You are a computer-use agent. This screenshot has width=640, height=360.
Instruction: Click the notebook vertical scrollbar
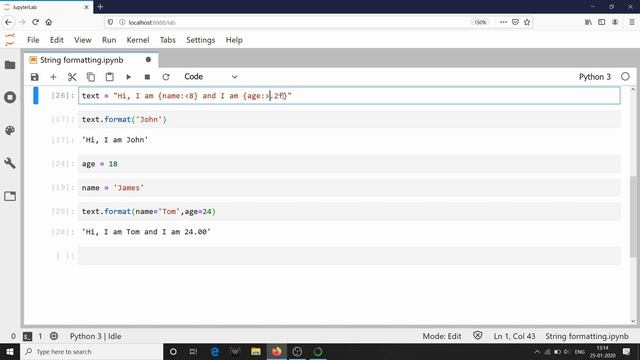[633, 216]
